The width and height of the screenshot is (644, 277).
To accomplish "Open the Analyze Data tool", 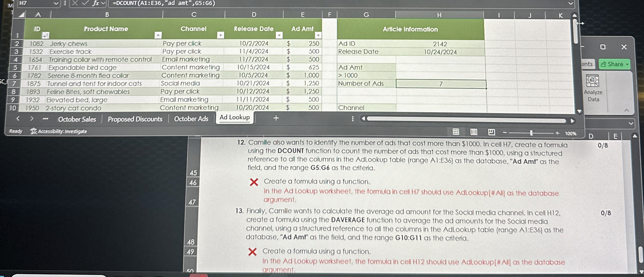I will [x=593, y=88].
